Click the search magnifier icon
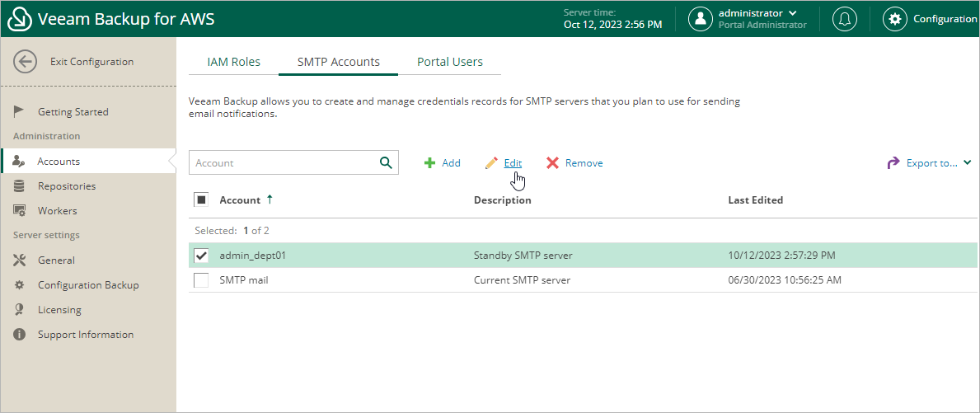Viewport: 980px width, 413px height. [x=386, y=162]
